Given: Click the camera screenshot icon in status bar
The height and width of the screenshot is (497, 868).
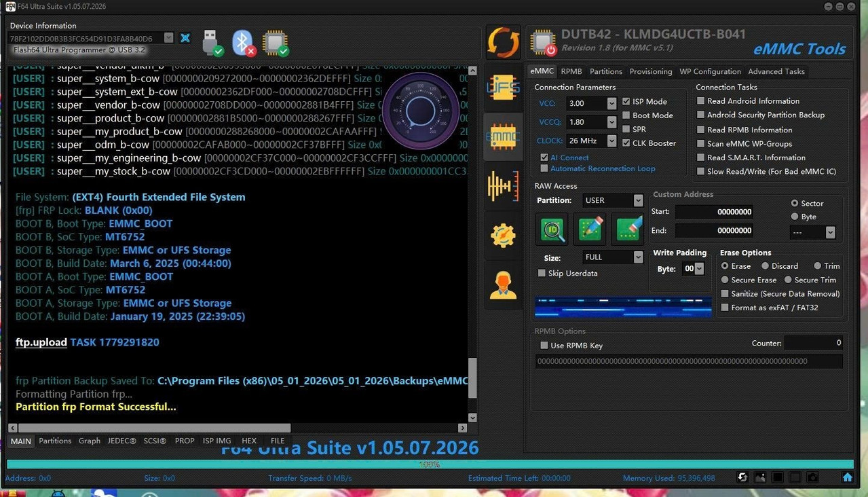Looking at the screenshot, I should [x=812, y=478].
